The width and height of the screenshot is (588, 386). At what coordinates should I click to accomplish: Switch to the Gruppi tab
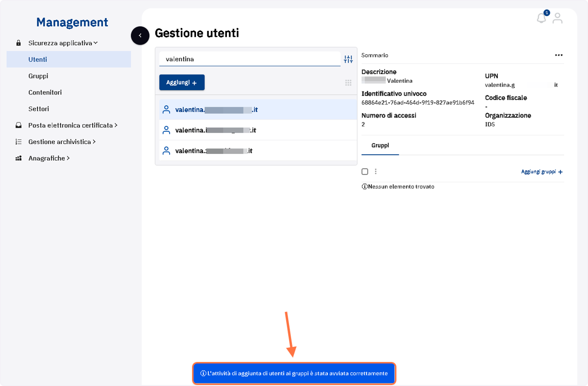click(380, 146)
